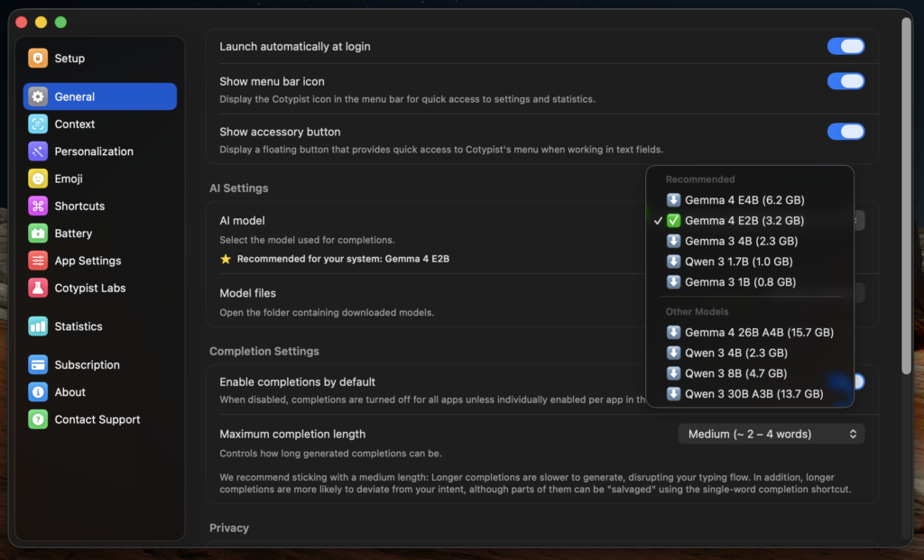Go to the Shortcuts settings label
Viewport: 924px width, 560px height.
(x=79, y=207)
